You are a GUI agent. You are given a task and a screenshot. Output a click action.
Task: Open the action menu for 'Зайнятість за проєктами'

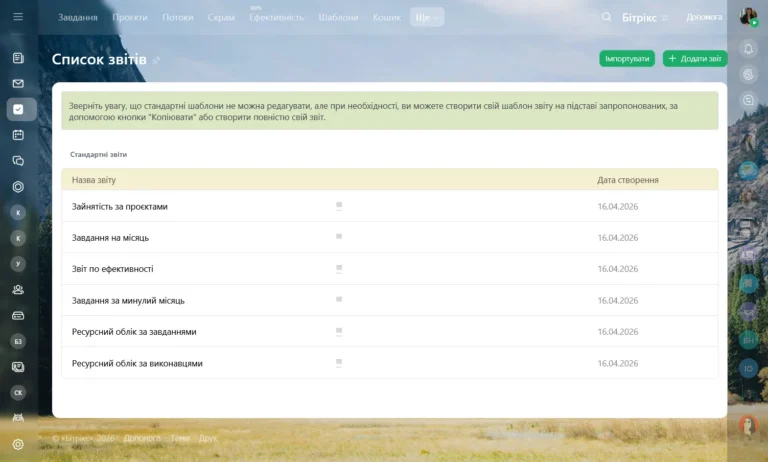(x=339, y=206)
